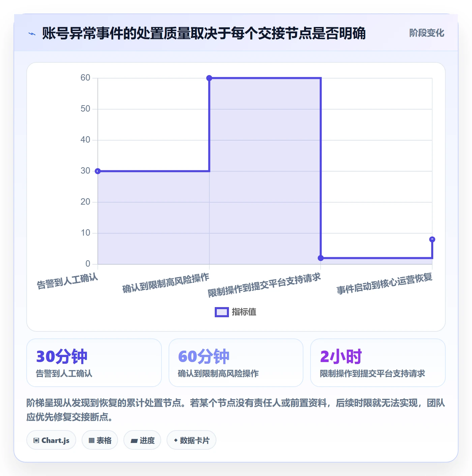Click the lightning icon beside the title
472x476 pixels.
32,34
